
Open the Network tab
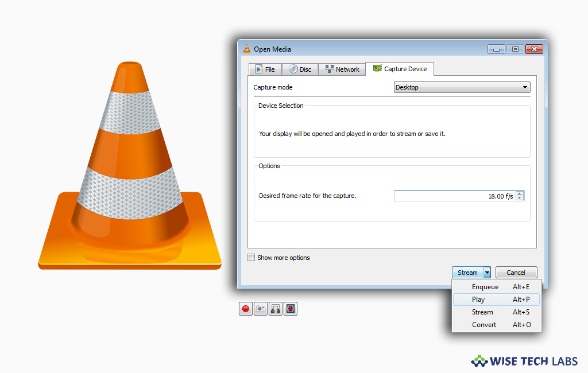tap(342, 69)
